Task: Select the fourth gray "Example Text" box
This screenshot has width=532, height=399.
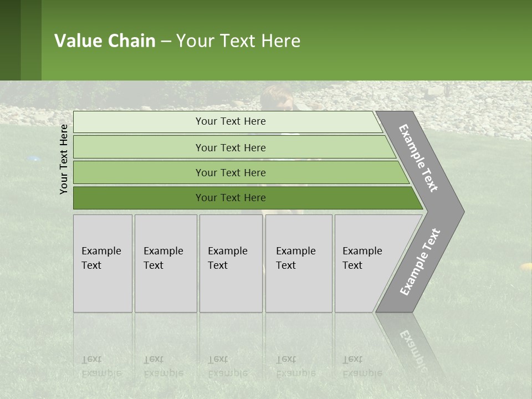Action: click(299, 263)
